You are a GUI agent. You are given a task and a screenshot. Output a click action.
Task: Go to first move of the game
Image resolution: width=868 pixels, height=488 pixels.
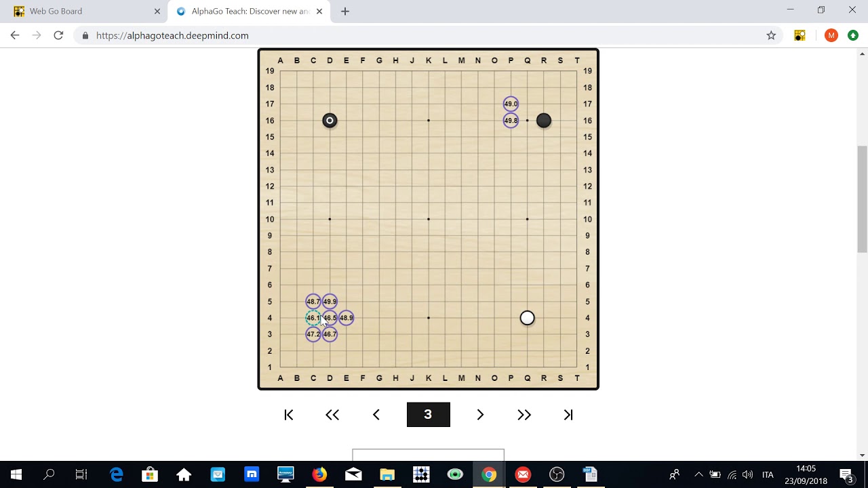coord(289,415)
